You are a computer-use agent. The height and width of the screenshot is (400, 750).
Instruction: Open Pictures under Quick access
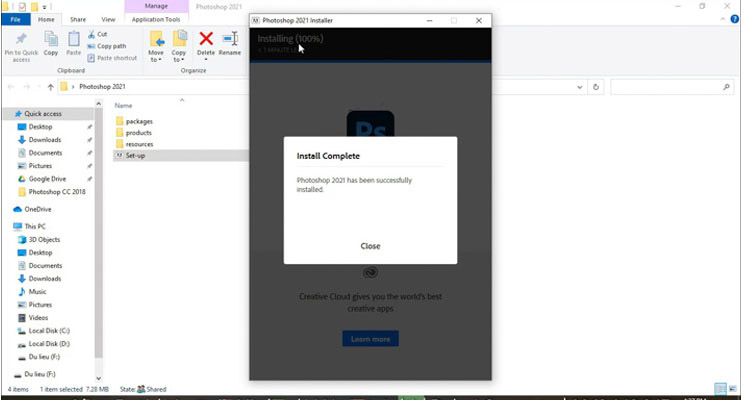(x=40, y=166)
